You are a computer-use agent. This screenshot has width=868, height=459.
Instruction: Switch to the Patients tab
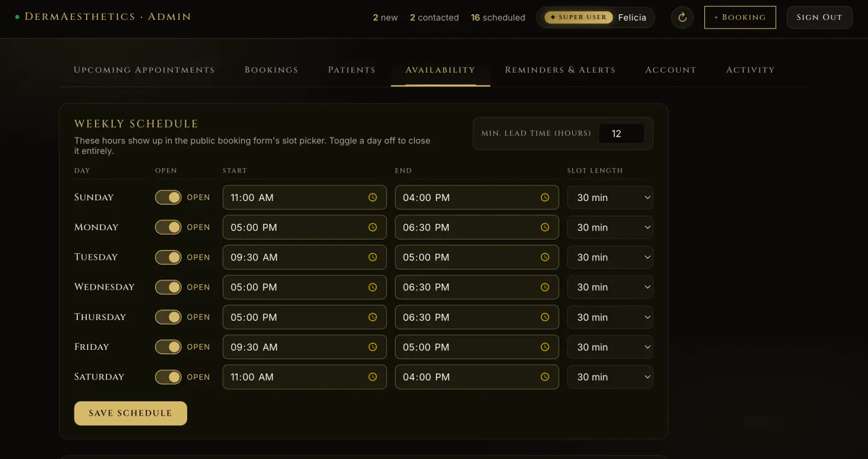352,70
